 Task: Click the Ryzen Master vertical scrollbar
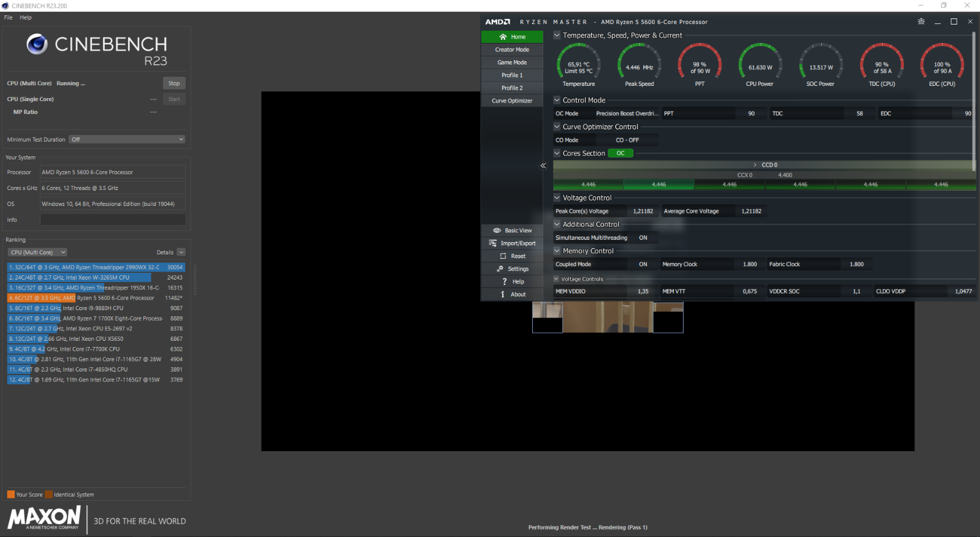click(x=974, y=101)
